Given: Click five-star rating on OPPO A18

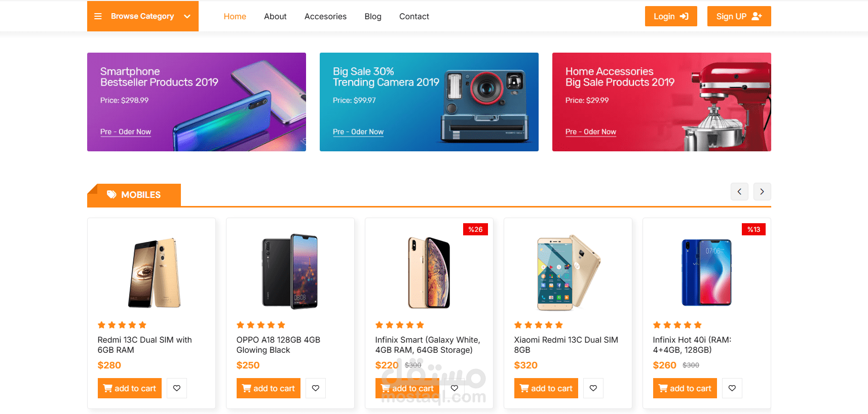Looking at the screenshot, I should (260, 325).
